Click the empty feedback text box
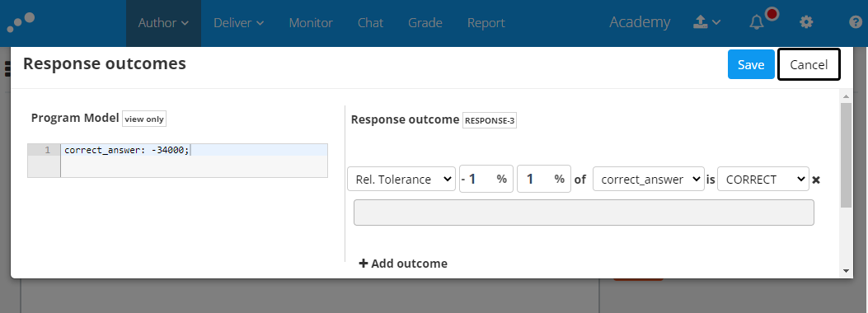The height and width of the screenshot is (313, 868). 584,213
